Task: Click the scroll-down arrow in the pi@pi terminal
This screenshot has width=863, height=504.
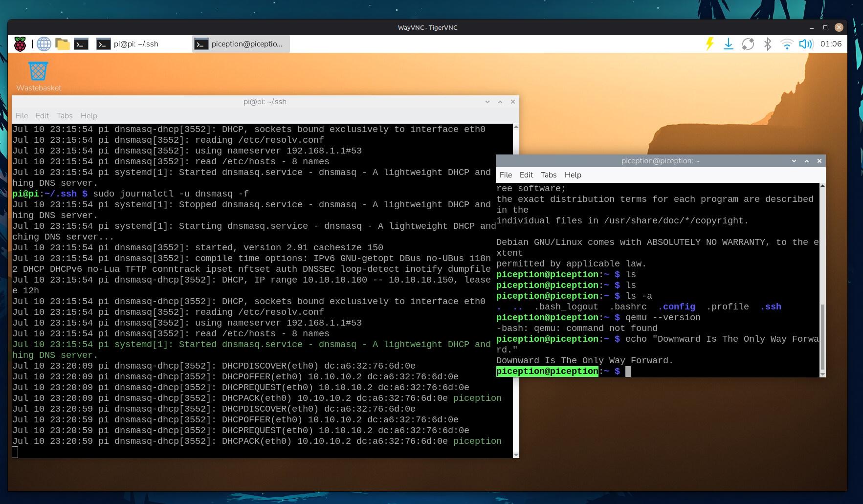Action: (x=516, y=455)
